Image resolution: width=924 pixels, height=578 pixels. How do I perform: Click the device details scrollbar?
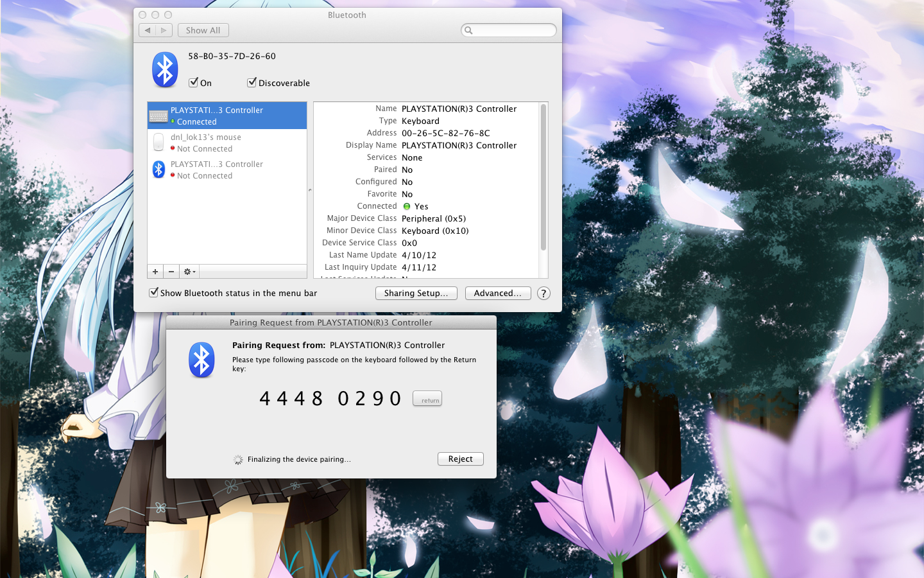tap(543, 177)
